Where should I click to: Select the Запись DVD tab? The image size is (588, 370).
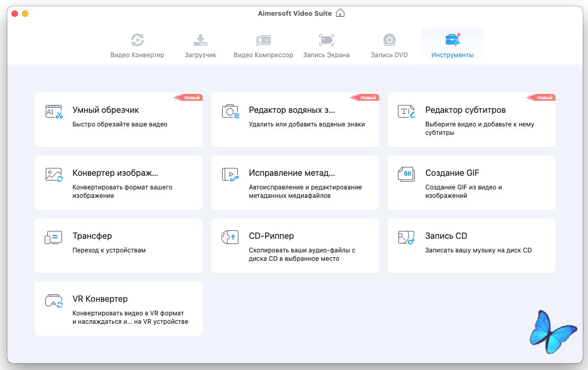pyautogui.click(x=389, y=46)
